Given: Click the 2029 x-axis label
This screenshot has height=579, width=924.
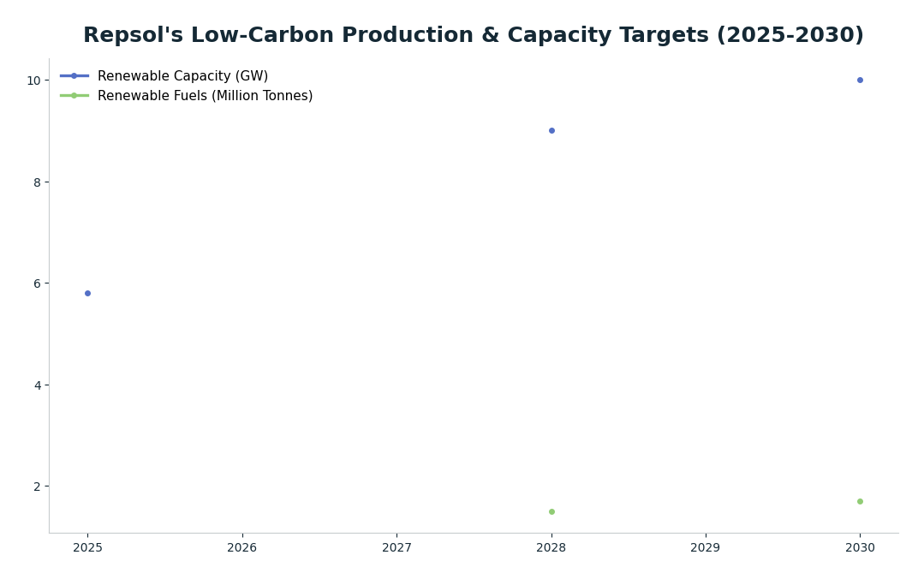Looking at the screenshot, I should pos(706,548).
